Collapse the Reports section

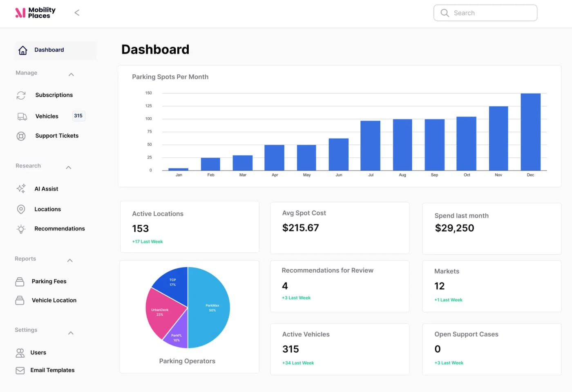[x=69, y=260]
